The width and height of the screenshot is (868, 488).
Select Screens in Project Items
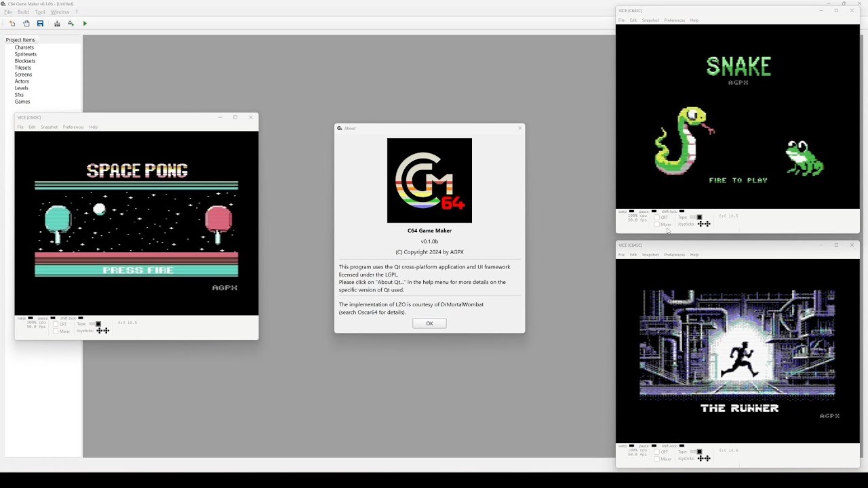pos(23,75)
